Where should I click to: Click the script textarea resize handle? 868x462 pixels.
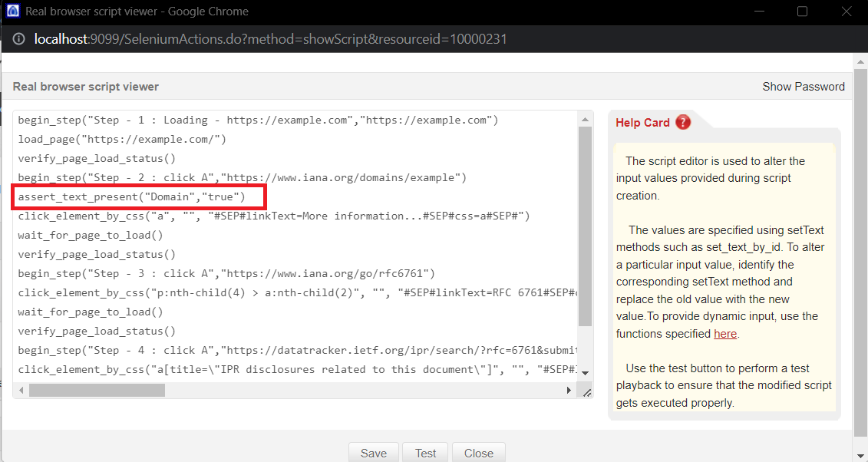[586, 391]
